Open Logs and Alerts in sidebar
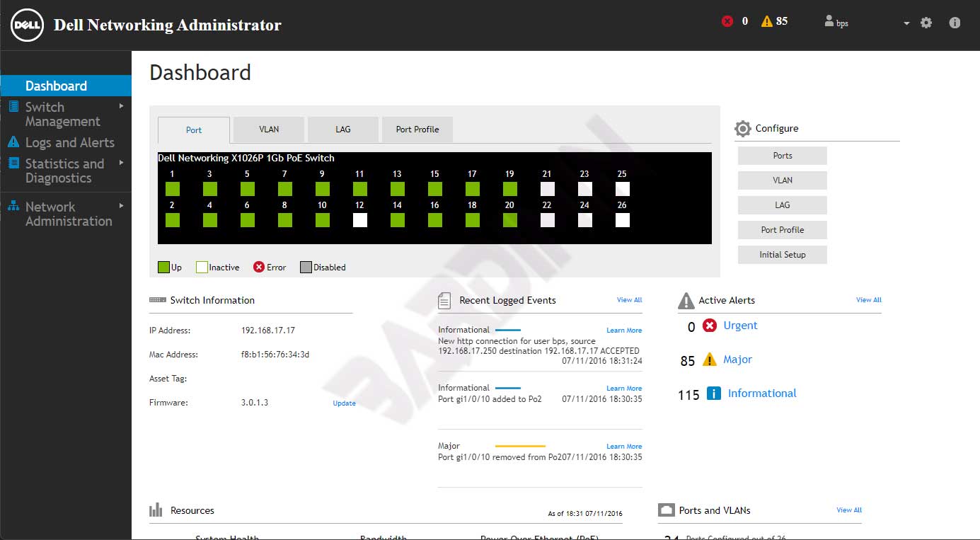 [70, 142]
